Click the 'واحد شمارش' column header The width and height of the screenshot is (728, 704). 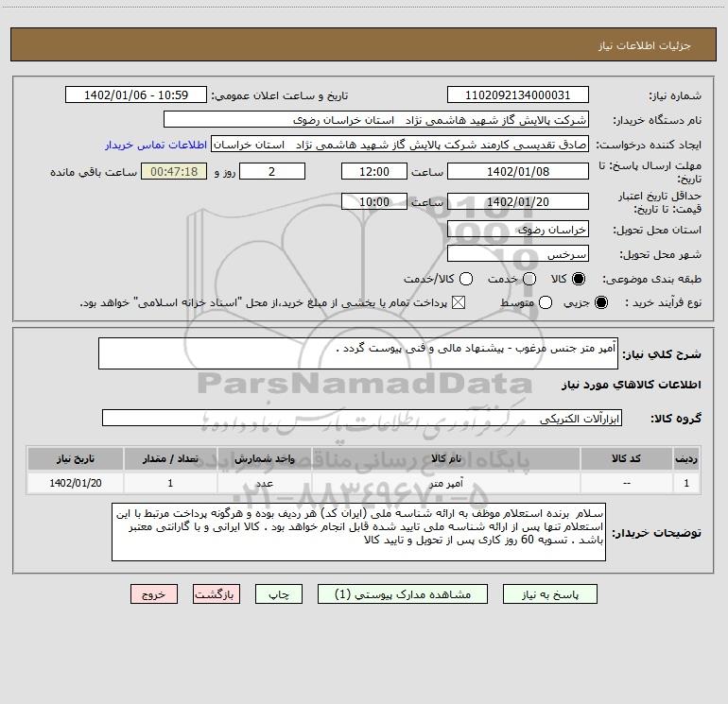point(264,459)
